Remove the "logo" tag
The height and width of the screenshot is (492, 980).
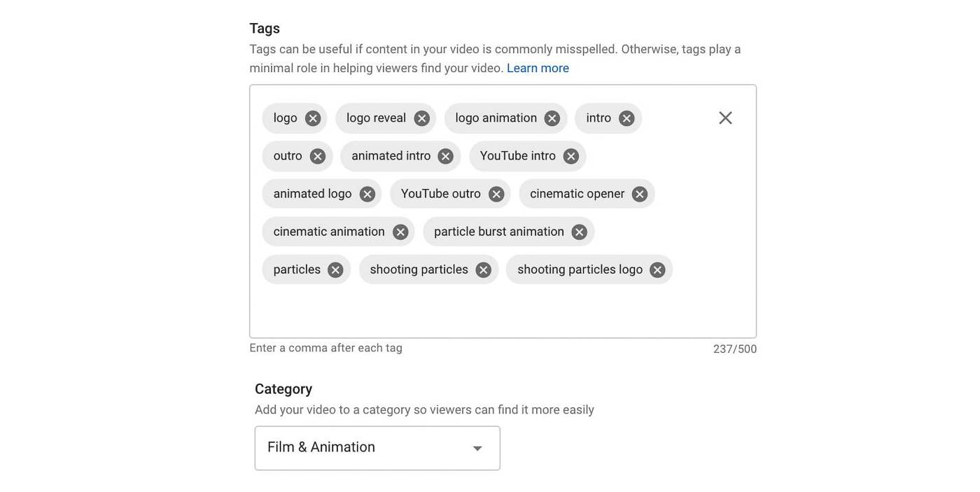pos(312,118)
